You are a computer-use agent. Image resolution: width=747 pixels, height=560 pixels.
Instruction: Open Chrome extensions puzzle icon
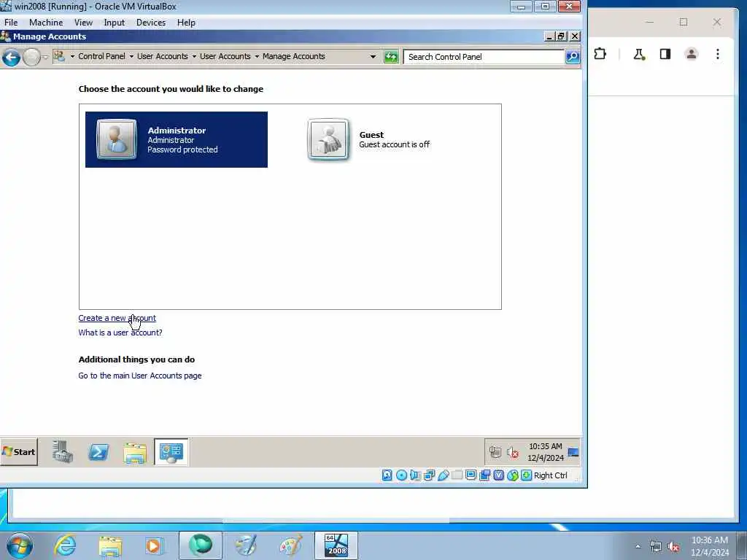[x=600, y=54]
